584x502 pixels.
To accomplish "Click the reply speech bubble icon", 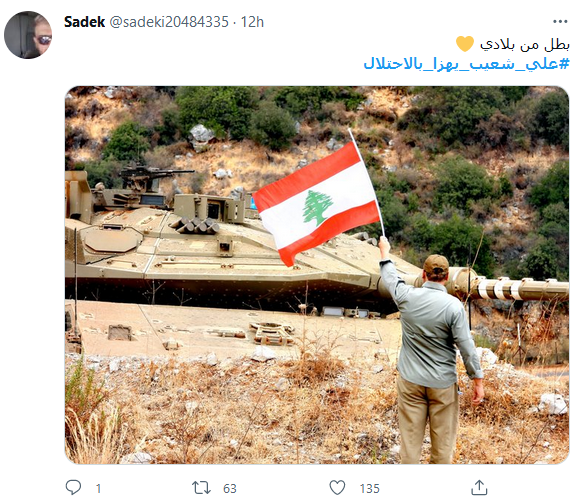I will click(x=73, y=487).
